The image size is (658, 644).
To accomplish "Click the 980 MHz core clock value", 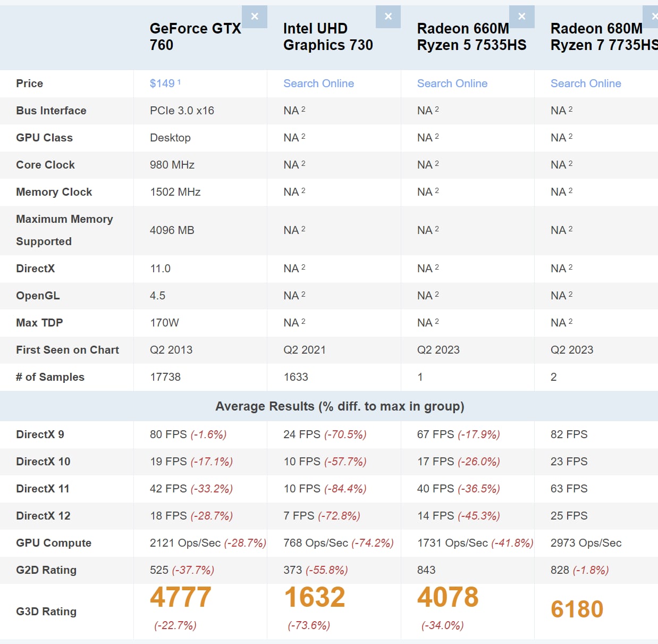I will [172, 165].
